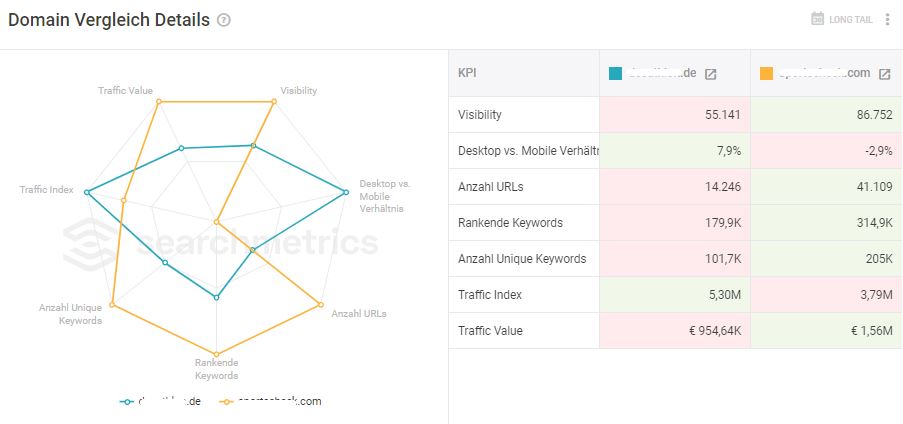Click the Rankende Keywords value 314,9K

(873, 223)
